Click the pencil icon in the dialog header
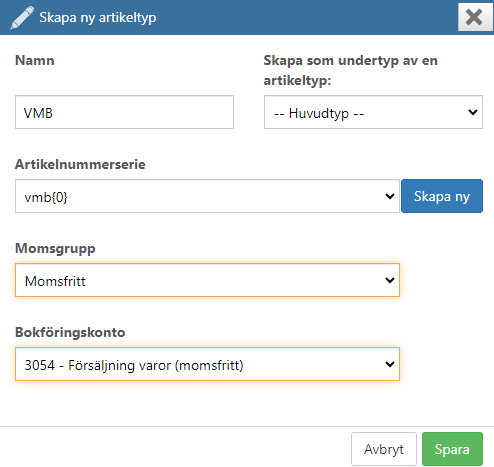Image resolution: width=494 pixels, height=467 pixels. [x=22, y=18]
